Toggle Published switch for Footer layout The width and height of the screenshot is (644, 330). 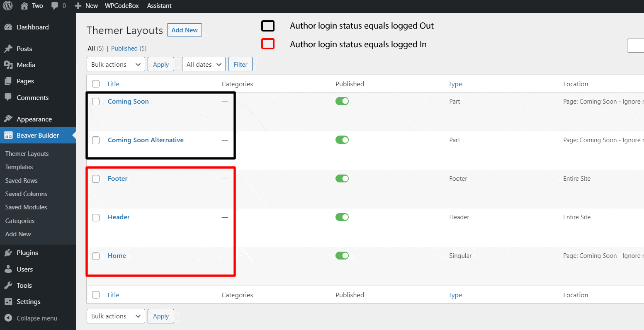tap(342, 178)
